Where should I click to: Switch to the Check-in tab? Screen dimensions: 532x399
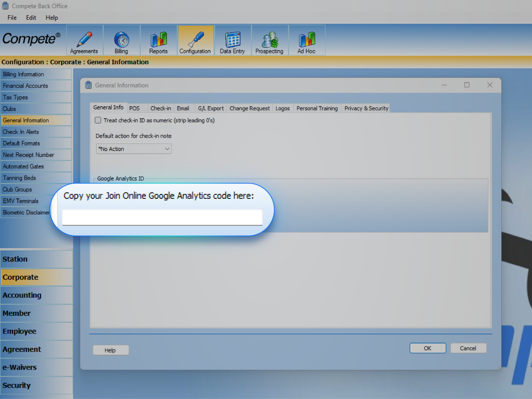(161, 108)
